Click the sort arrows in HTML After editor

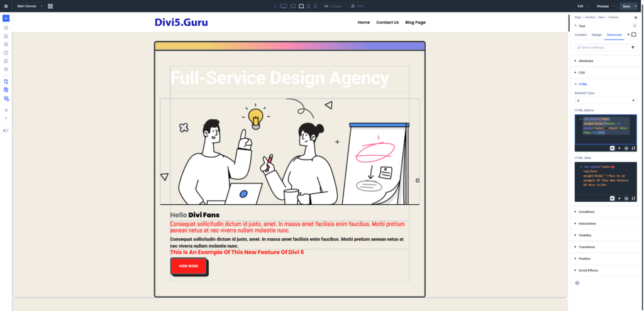pos(633,198)
